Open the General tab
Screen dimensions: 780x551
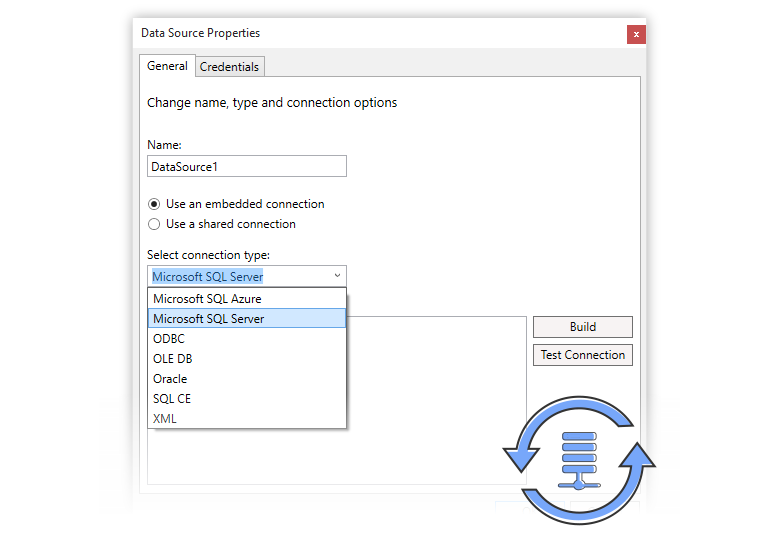pos(167,66)
